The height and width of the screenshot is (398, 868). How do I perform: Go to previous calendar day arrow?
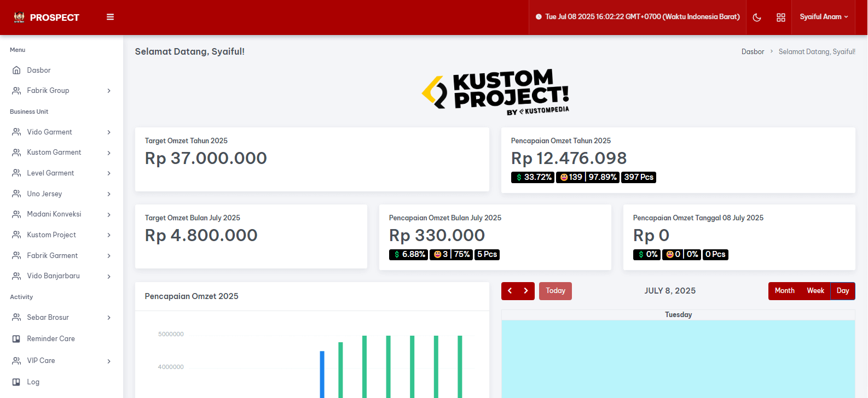click(510, 291)
